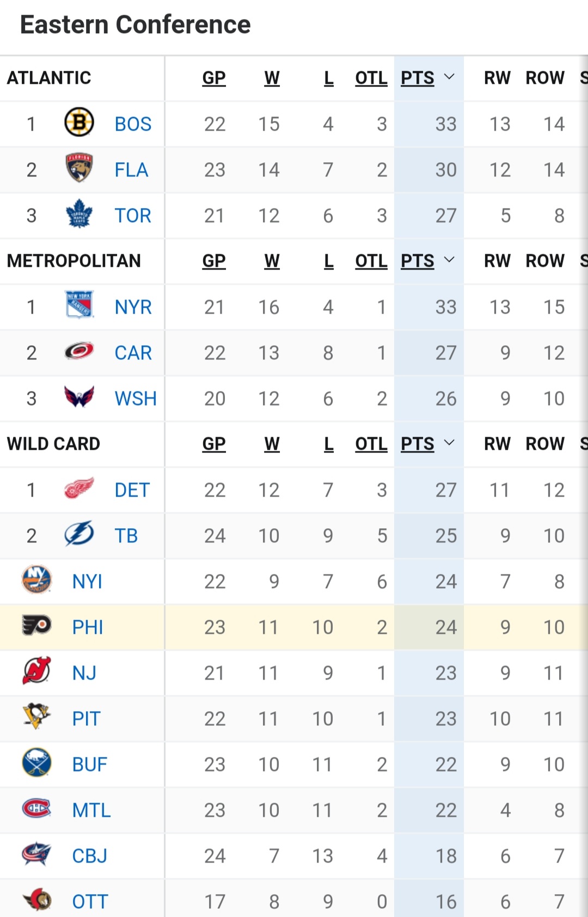The height and width of the screenshot is (917, 588).
Task: Sort Metropolitan table by OTL column
Action: 371,261
